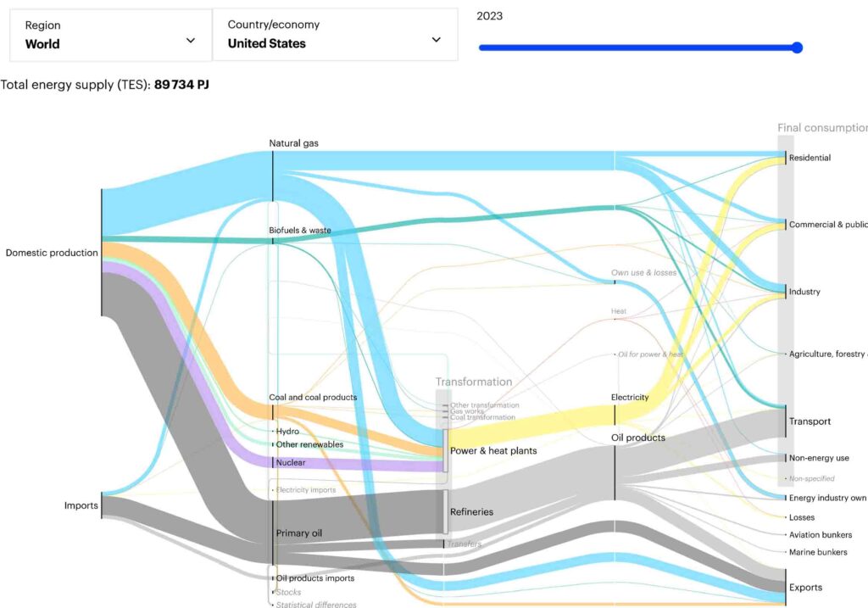
Task: Click the year slider handle at 2023
Action: point(796,47)
